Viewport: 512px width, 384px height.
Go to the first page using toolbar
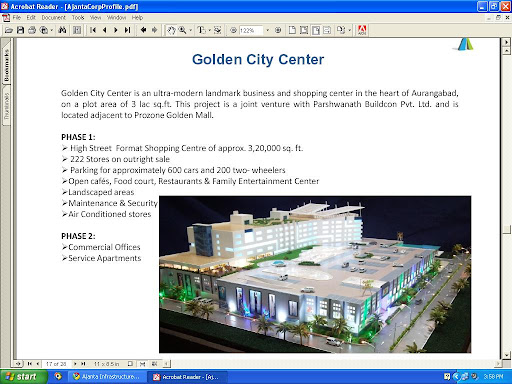point(93,30)
